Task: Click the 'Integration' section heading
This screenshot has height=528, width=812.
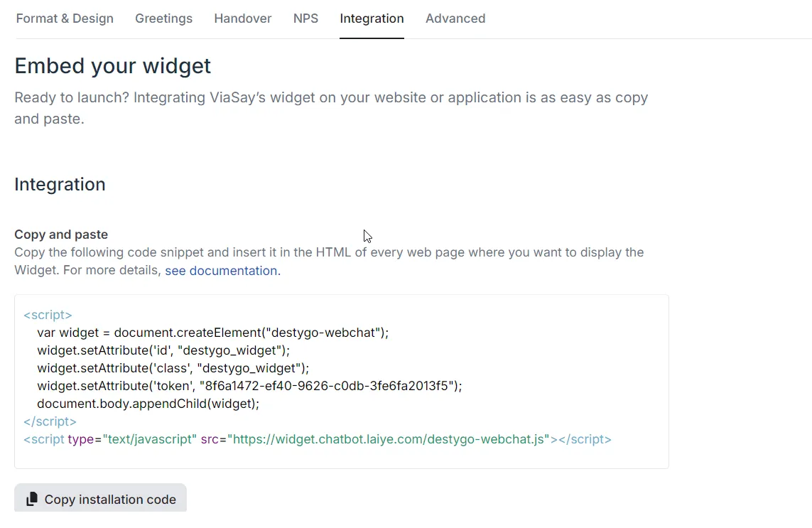Action: coord(60,185)
